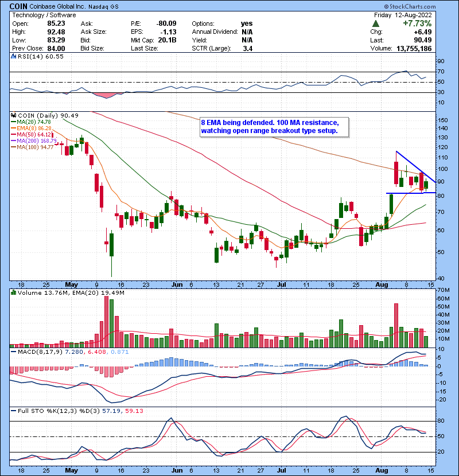This screenshot has height=476, width=459.
Task: Click the MACD signal value 6.408
Action: (x=96, y=352)
